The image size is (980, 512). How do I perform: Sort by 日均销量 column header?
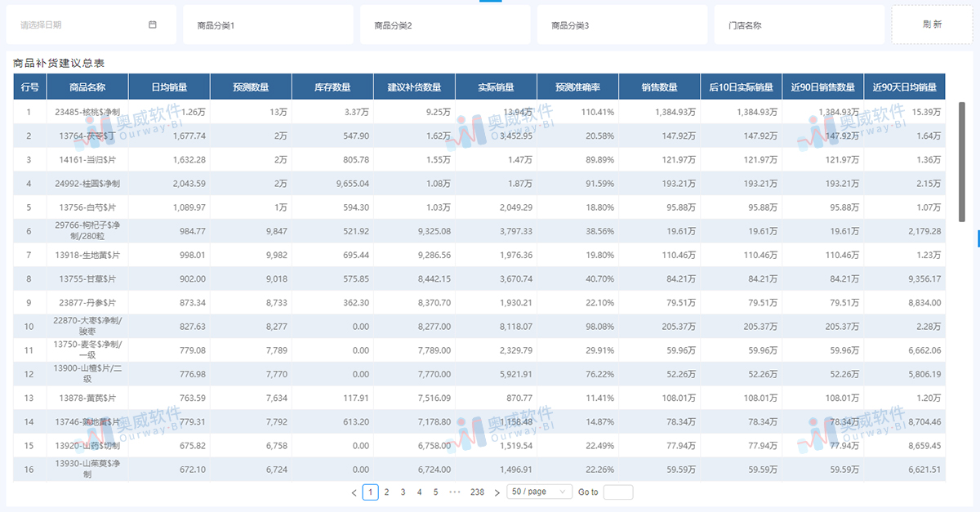pyautogui.click(x=169, y=87)
